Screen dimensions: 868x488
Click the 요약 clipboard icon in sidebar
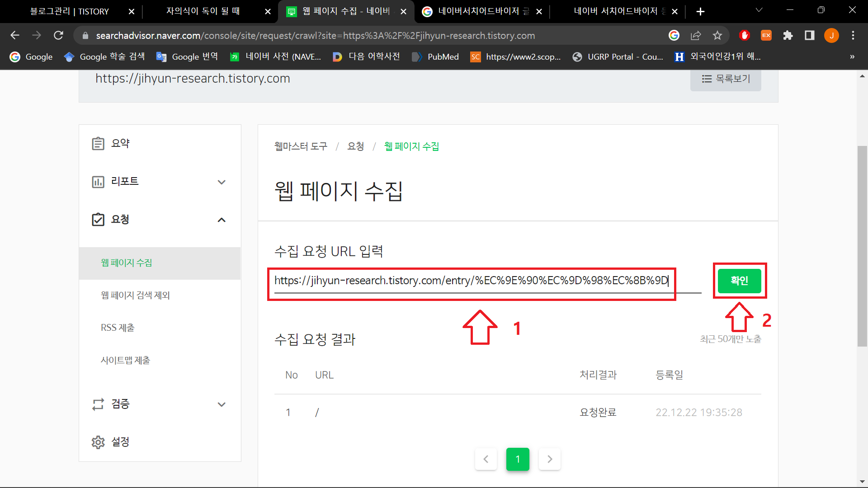[x=98, y=144]
